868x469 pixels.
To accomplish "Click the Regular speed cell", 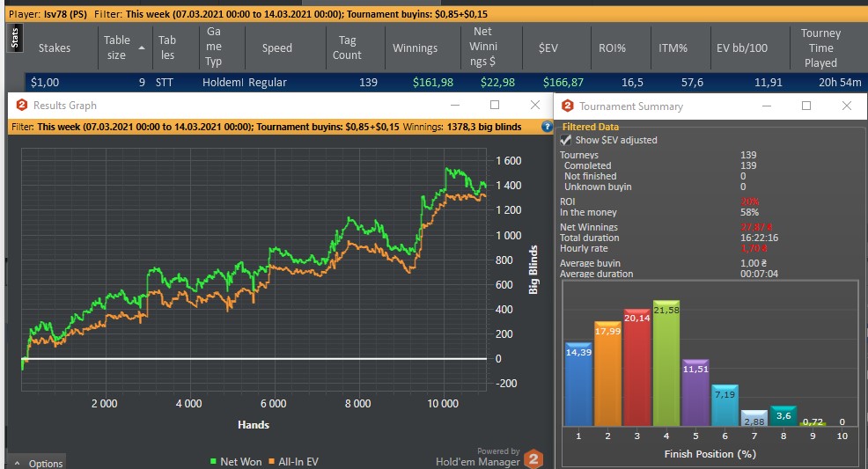I will (268, 83).
